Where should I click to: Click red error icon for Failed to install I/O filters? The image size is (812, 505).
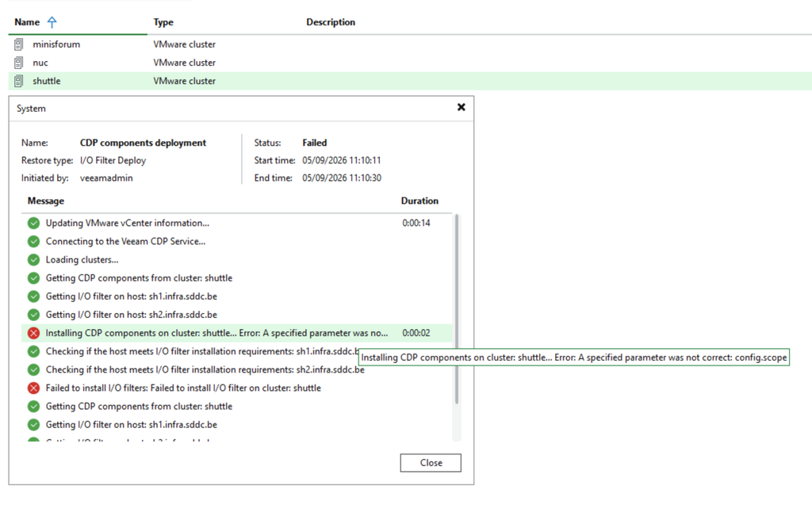click(x=33, y=388)
